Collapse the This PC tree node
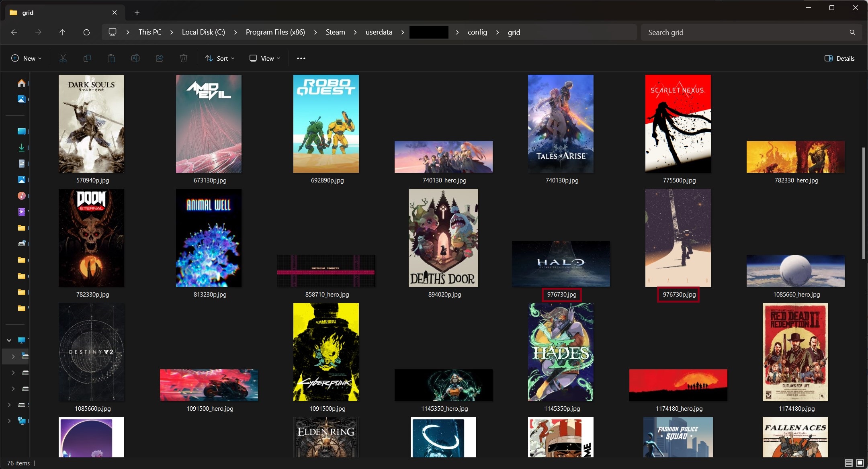 point(9,340)
